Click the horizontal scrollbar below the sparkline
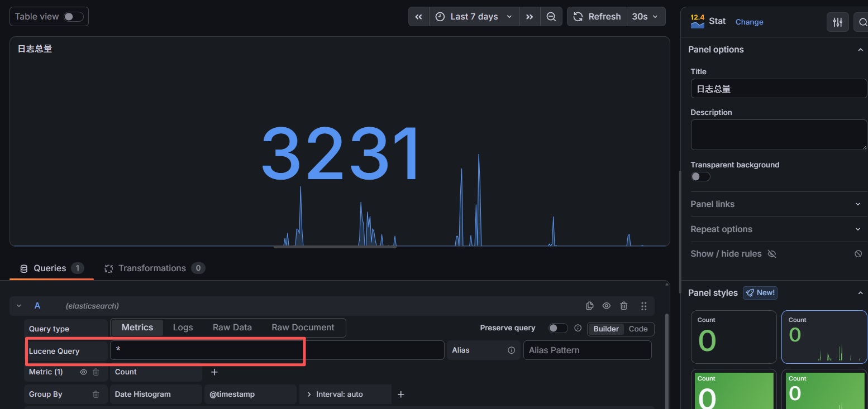868x409 pixels. point(335,246)
